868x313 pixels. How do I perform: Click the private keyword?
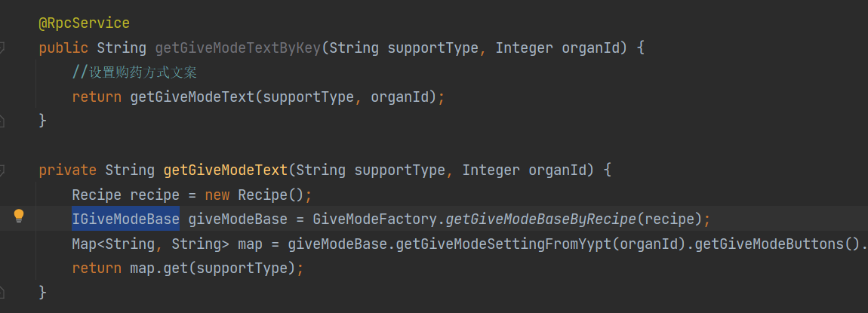(x=67, y=170)
